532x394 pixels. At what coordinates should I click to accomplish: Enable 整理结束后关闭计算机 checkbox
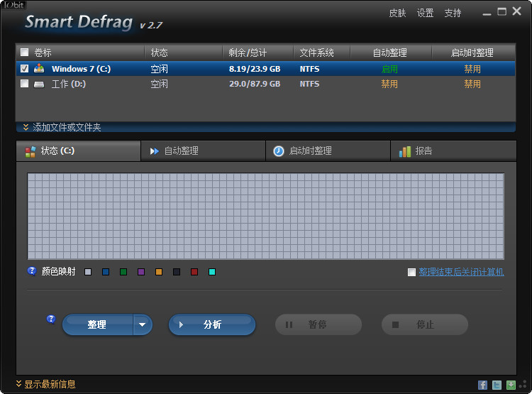[x=411, y=272]
